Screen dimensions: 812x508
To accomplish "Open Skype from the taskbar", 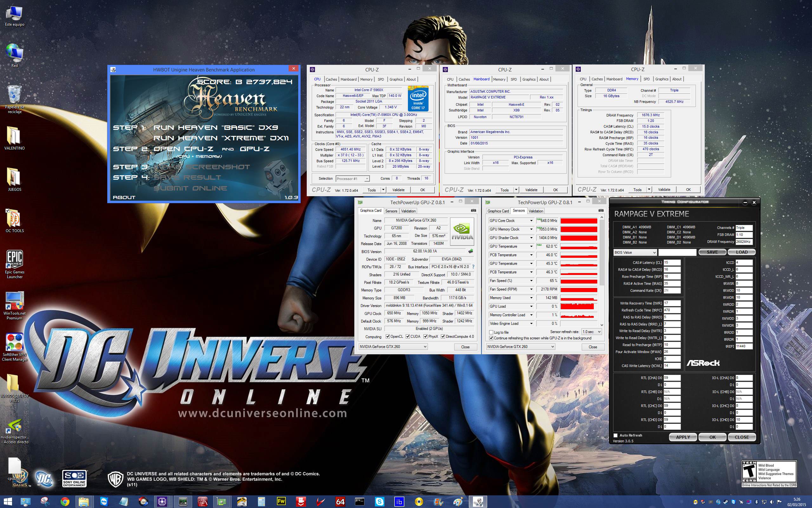I will [379, 502].
